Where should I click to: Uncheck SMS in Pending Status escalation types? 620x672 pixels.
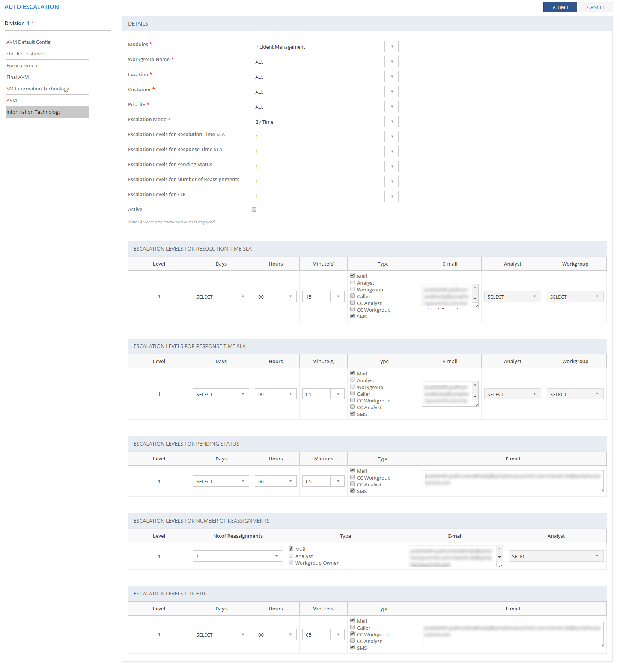[x=352, y=491]
